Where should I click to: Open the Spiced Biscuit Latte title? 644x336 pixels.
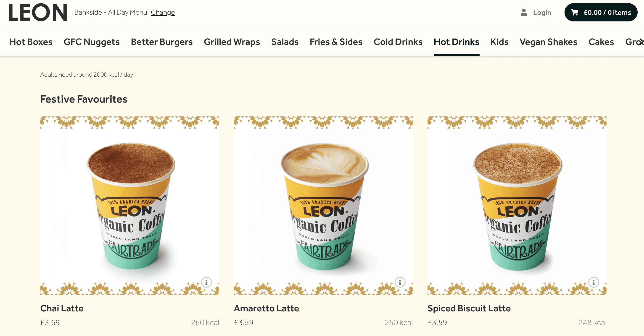coord(469,308)
